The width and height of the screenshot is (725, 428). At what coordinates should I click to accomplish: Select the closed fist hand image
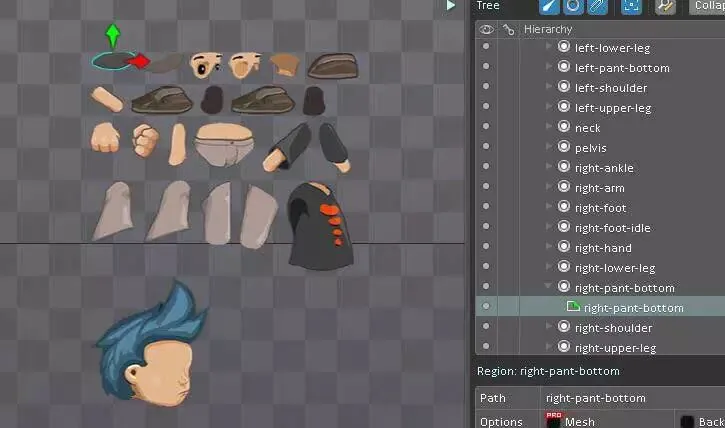tap(146, 140)
